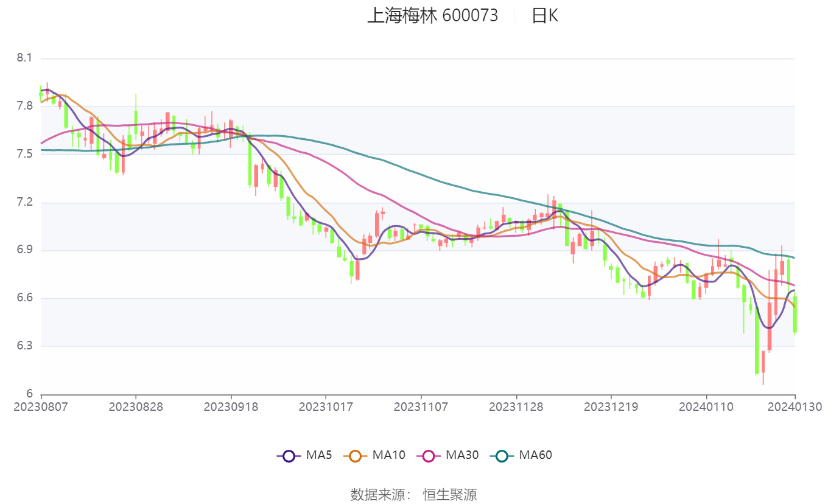Click the x-axis date label 20231107
Viewport: 828px width, 504px height.
421,407
